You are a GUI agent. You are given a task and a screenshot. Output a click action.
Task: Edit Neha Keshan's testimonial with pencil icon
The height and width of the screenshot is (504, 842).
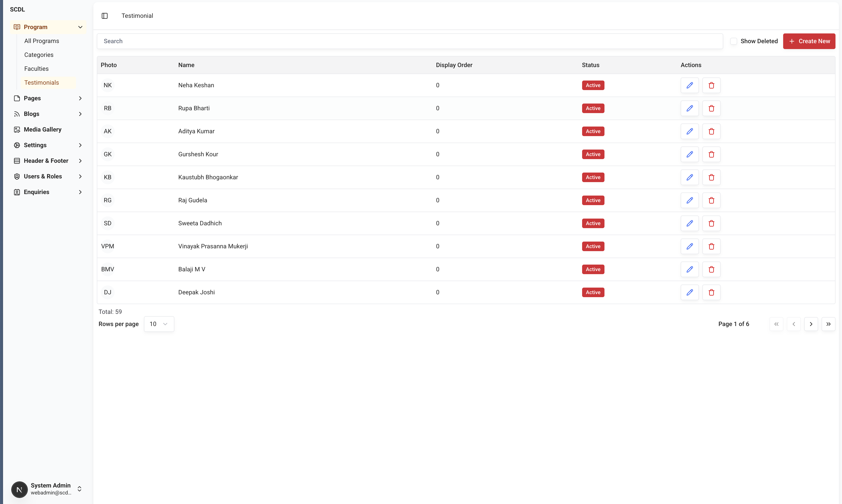[690, 85]
